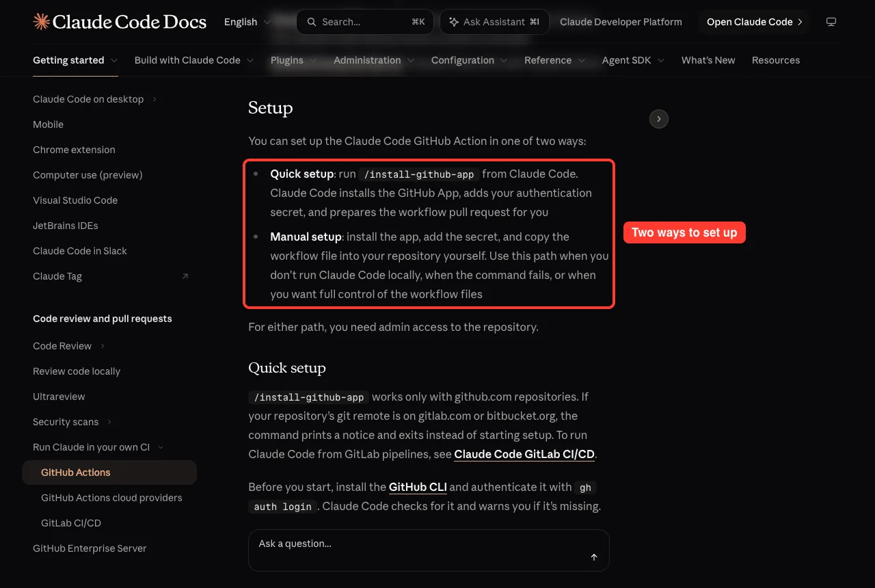This screenshot has width=875, height=588.
Task: Select Ultrareview in the sidebar
Action: pyautogui.click(x=59, y=397)
